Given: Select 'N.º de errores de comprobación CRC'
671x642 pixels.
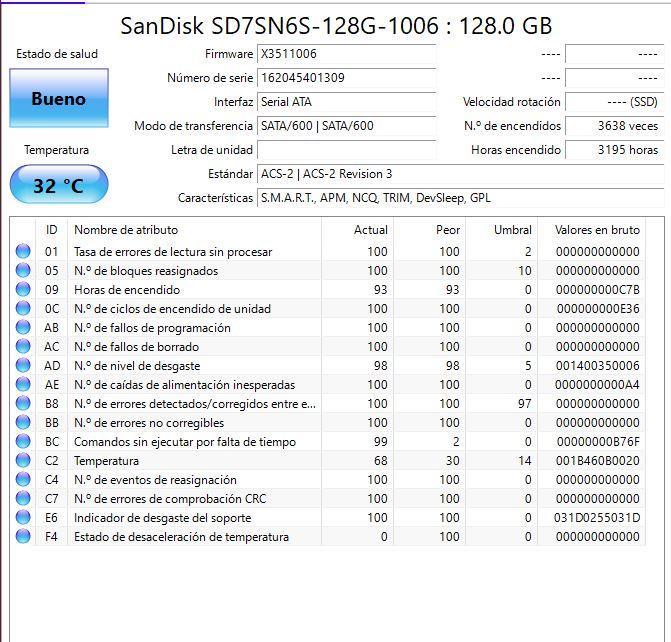Looking at the screenshot, I should [170, 499].
